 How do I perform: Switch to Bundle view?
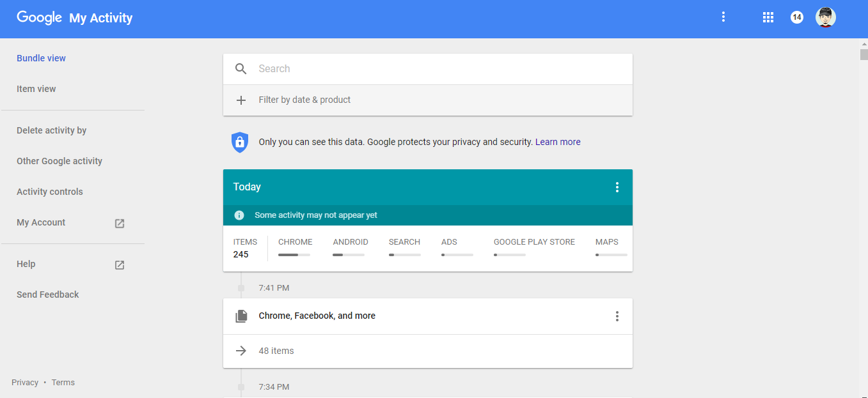pyautogui.click(x=42, y=58)
